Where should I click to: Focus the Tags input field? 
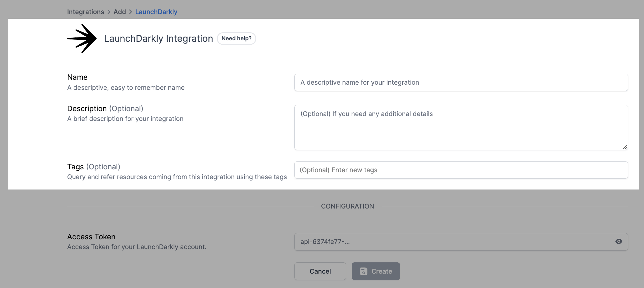(461, 170)
